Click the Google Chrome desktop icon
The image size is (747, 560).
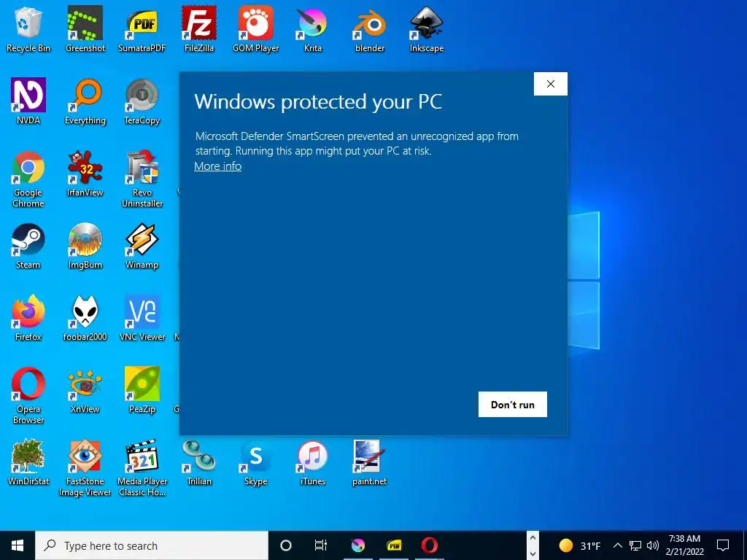click(x=28, y=179)
